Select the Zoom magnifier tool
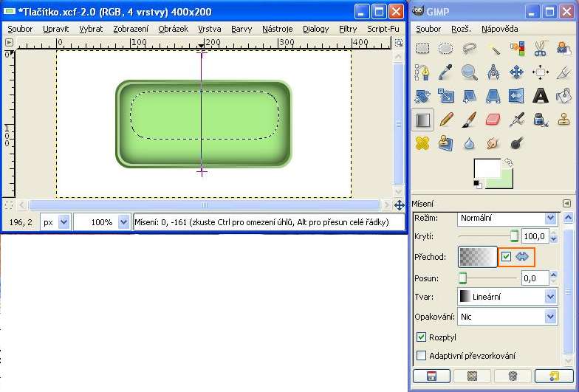Screen dimensions: 579x392 [470, 72]
